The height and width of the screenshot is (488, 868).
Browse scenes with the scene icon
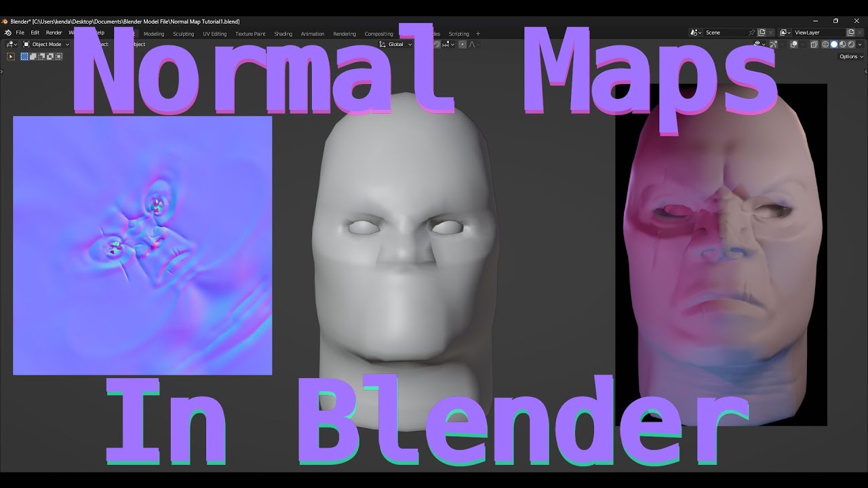point(696,33)
